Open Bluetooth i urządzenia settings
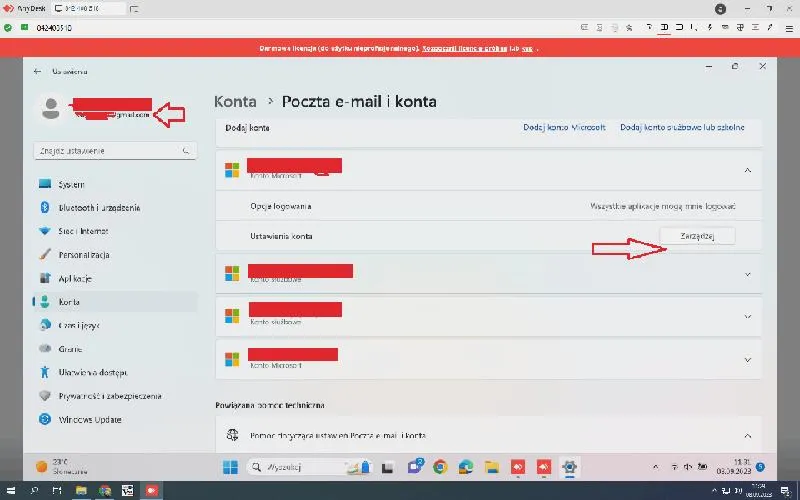The height and width of the screenshot is (500, 800). (115, 208)
